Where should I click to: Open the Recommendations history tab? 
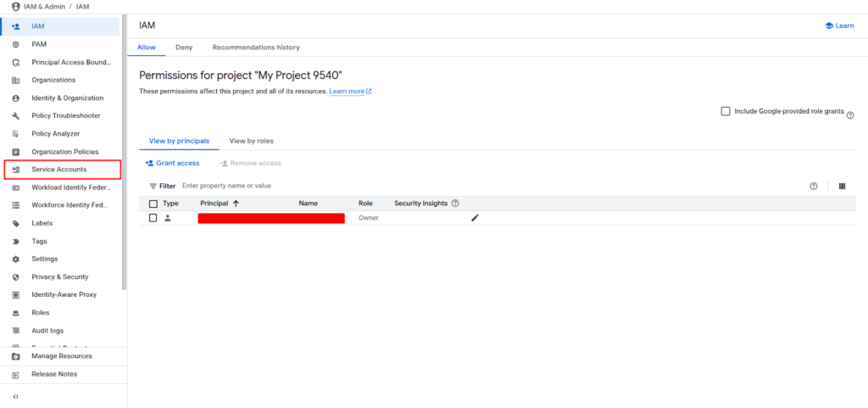coord(256,48)
